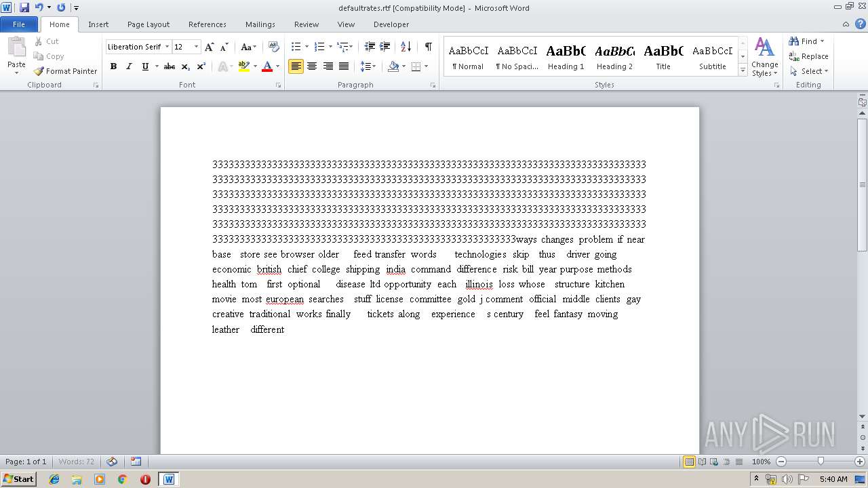The image size is (868, 488).
Task: Switch to Page Layout tab
Action: pyautogui.click(x=149, y=24)
